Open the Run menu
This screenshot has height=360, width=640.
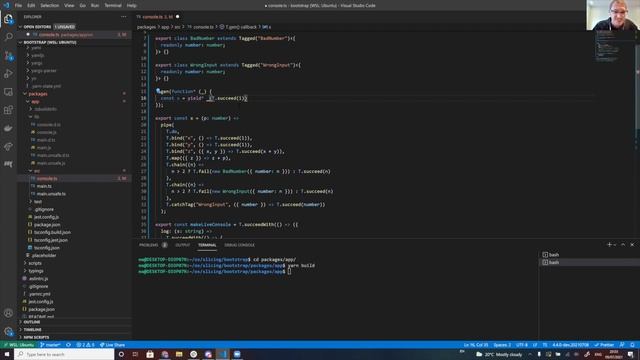[x=95, y=6]
